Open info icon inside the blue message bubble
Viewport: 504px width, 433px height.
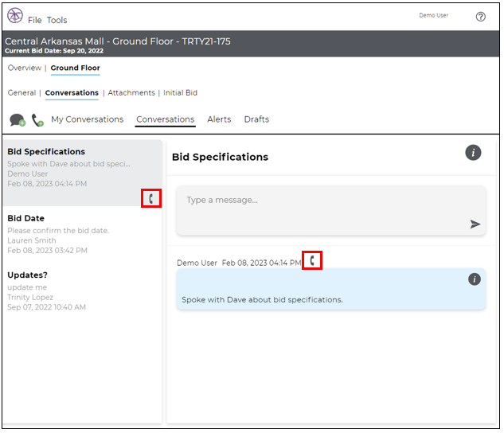[x=474, y=279]
